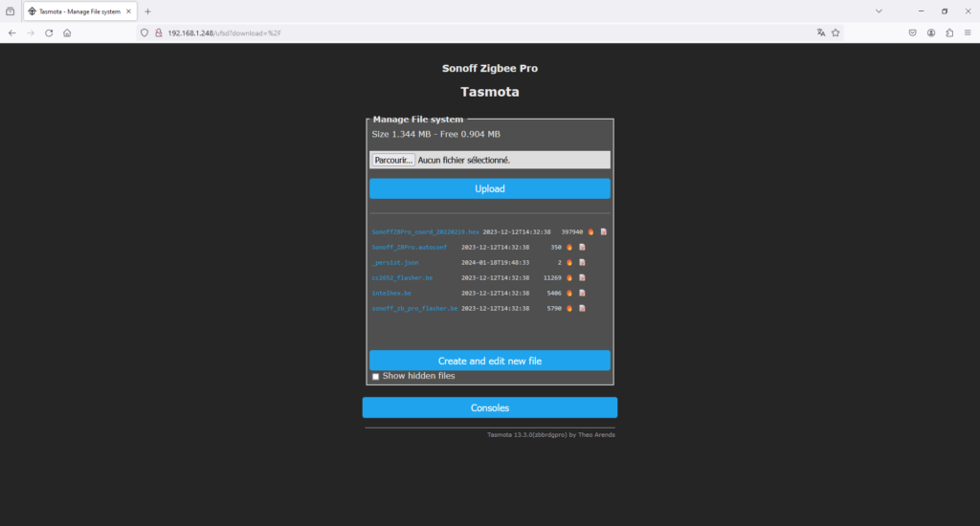Image resolution: width=980 pixels, height=526 pixels.
Task: Click the blue Upload button
Action: (489, 188)
